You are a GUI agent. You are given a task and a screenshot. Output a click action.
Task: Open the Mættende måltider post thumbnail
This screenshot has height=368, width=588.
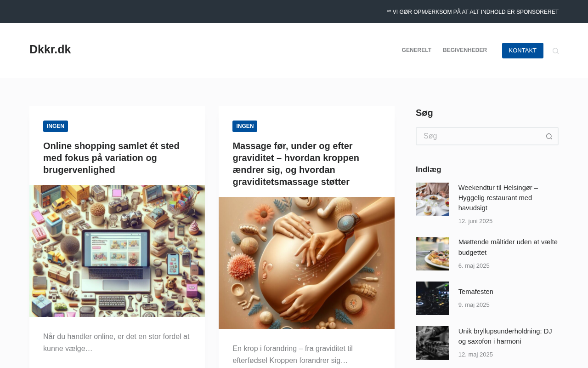(432, 253)
